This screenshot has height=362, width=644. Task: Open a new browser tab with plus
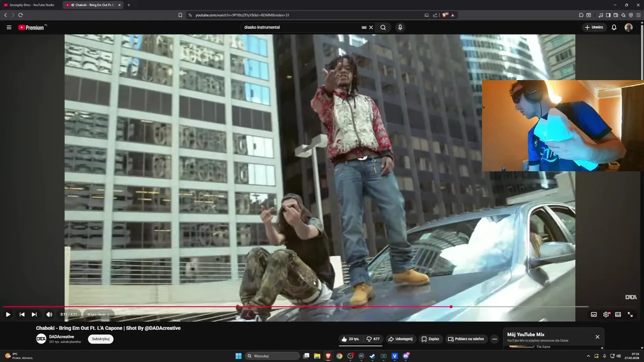tap(129, 5)
